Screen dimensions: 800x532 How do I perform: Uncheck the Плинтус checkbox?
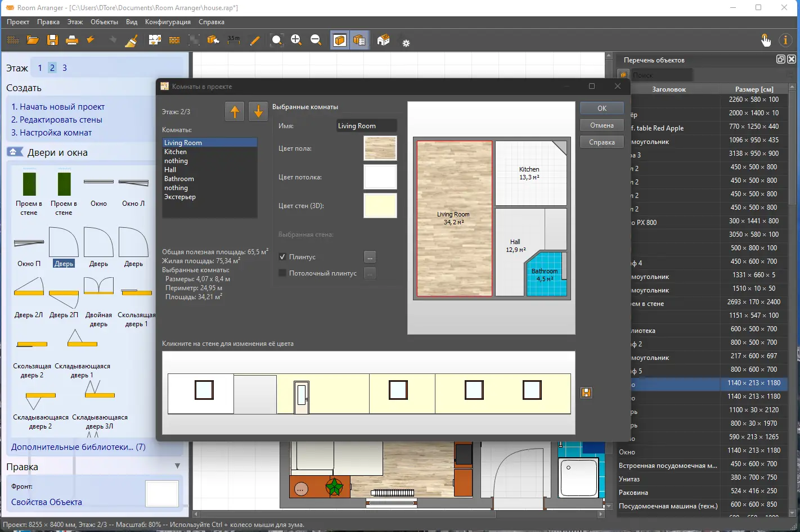tap(283, 257)
